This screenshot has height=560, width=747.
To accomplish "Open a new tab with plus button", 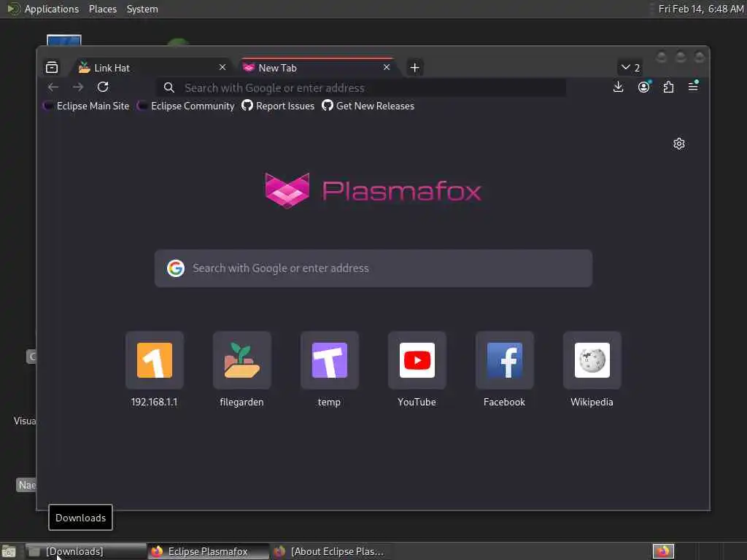I will (x=414, y=68).
